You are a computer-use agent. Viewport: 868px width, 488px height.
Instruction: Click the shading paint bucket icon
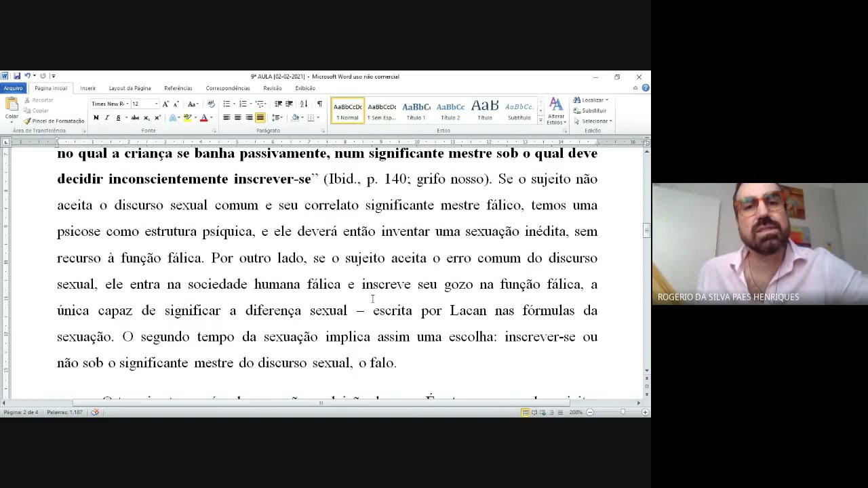pyautogui.click(x=295, y=118)
